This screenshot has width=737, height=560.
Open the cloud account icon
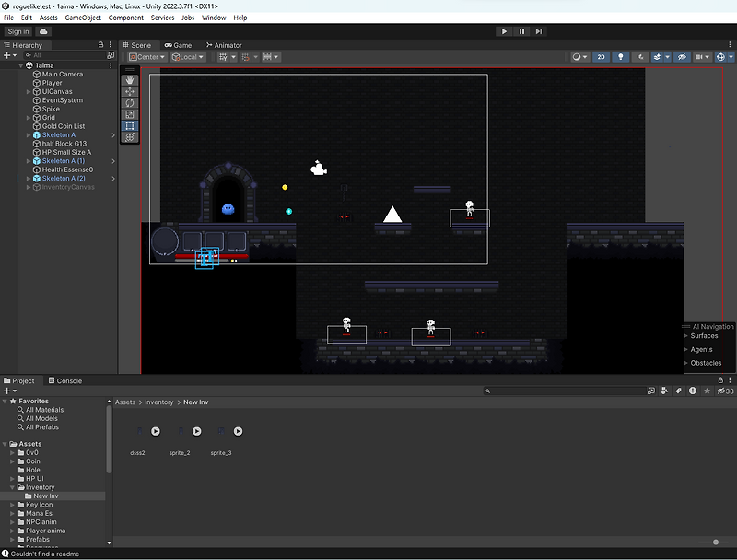coord(43,31)
